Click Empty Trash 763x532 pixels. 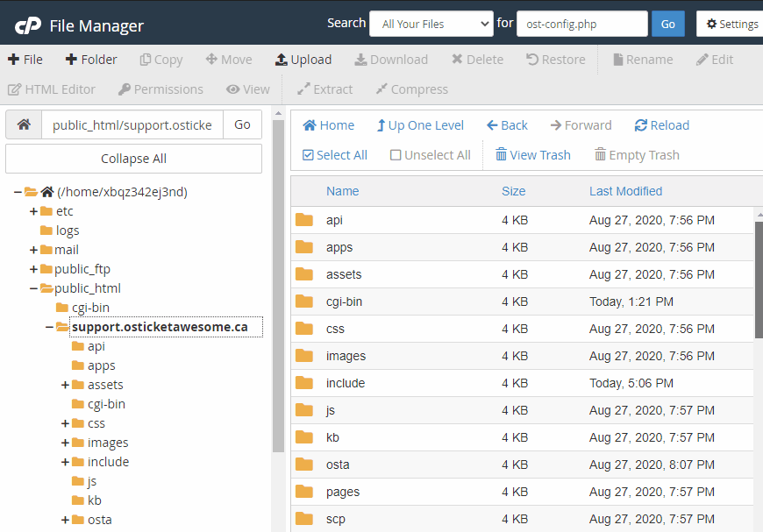click(x=637, y=155)
